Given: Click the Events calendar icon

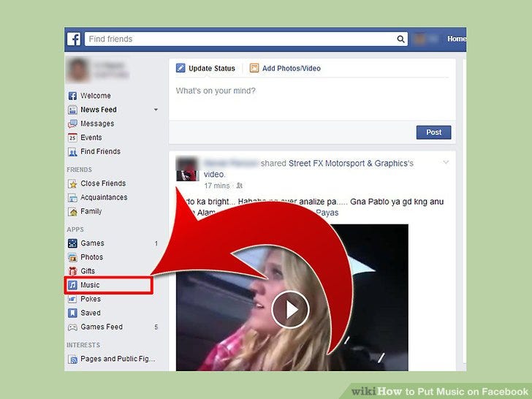Looking at the screenshot, I should 72,137.
